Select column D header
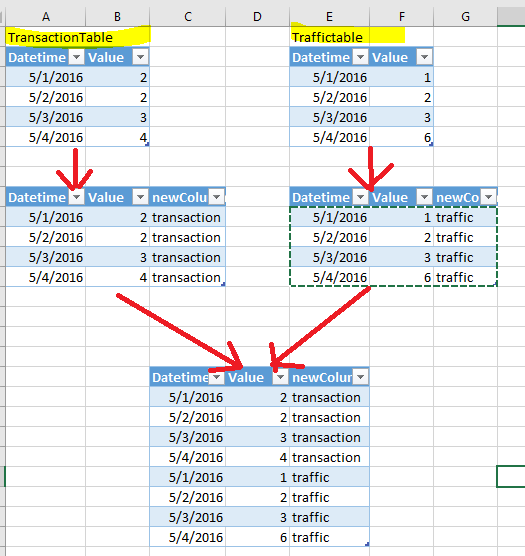Screen dimensions: 525x556 (257, 17)
